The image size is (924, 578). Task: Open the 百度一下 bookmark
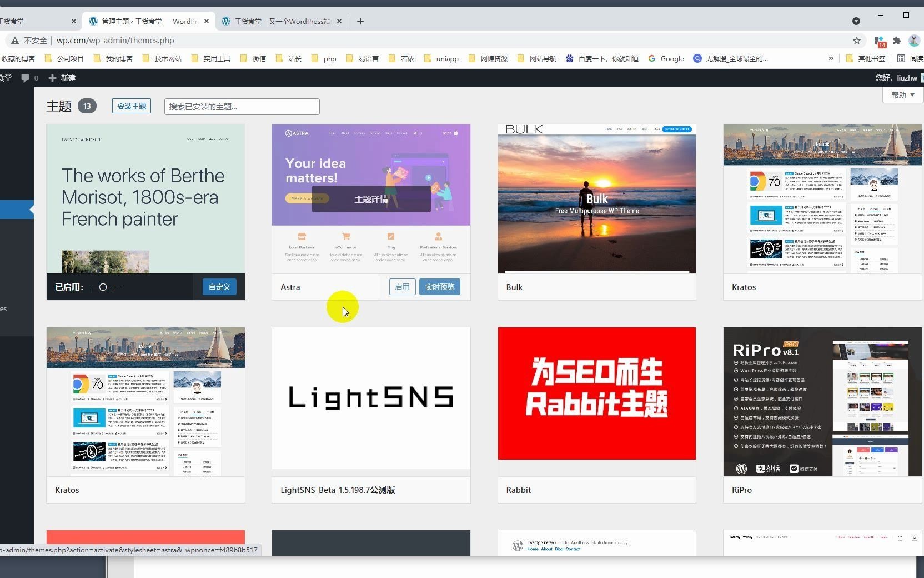coord(602,58)
